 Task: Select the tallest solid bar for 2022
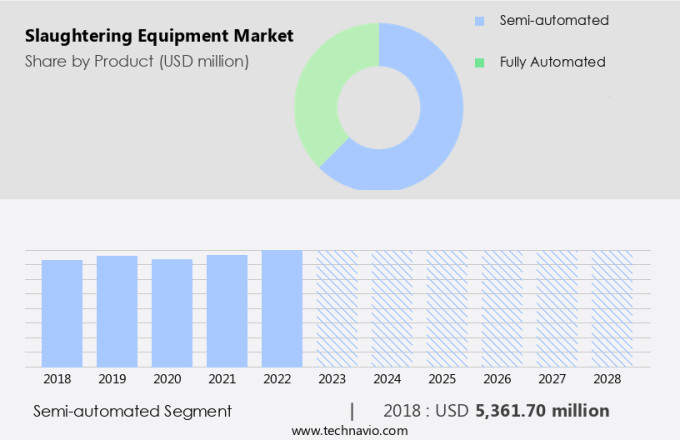coord(282,308)
